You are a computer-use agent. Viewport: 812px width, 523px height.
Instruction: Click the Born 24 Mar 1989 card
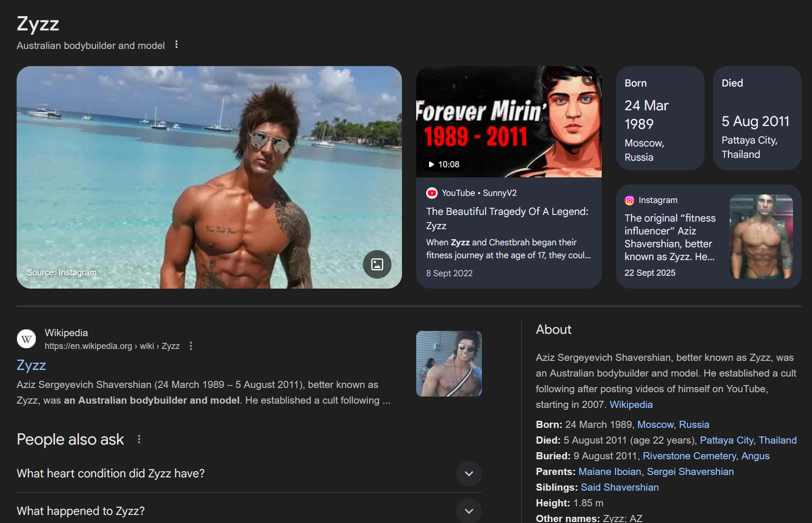click(660, 118)
